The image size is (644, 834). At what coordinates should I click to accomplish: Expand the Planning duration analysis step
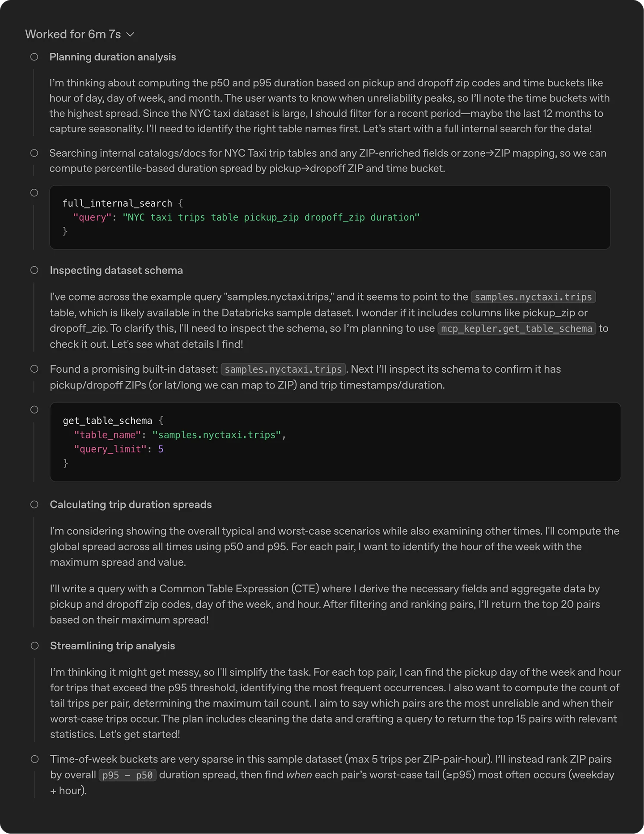113,57
